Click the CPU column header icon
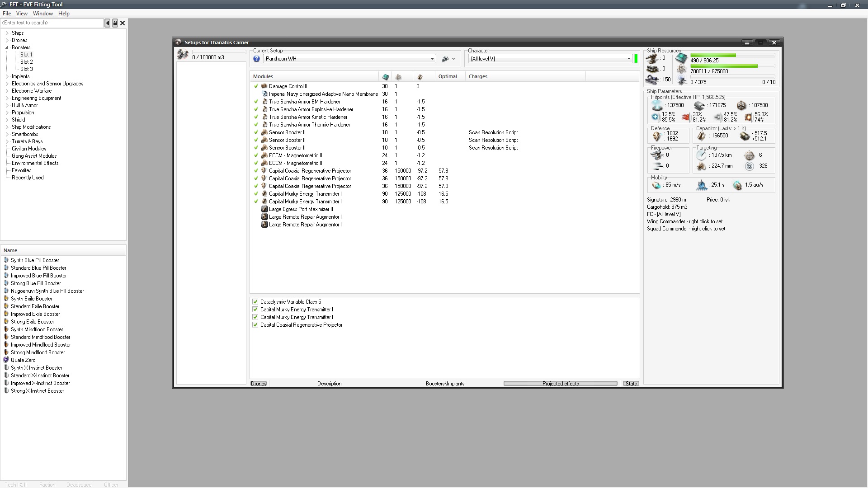This screenshot has height=488, width=868. (x=386, y=77)
